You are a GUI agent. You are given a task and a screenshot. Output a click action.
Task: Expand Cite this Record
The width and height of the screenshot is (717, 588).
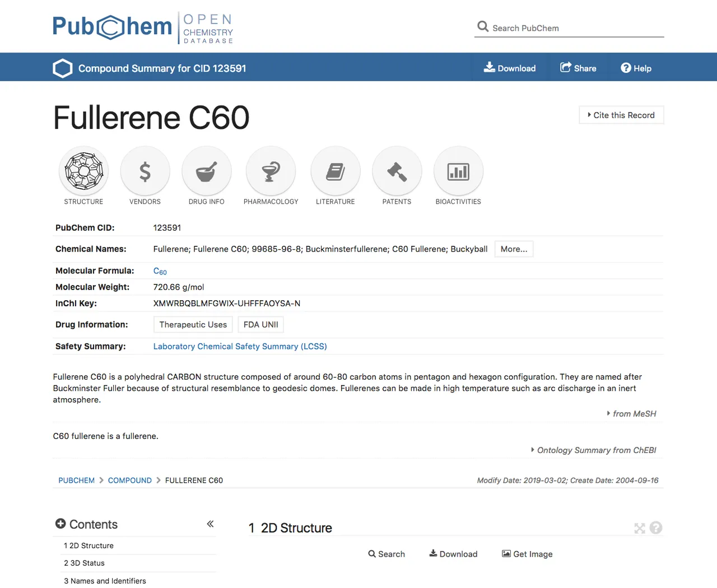click(x=621, y=115)
